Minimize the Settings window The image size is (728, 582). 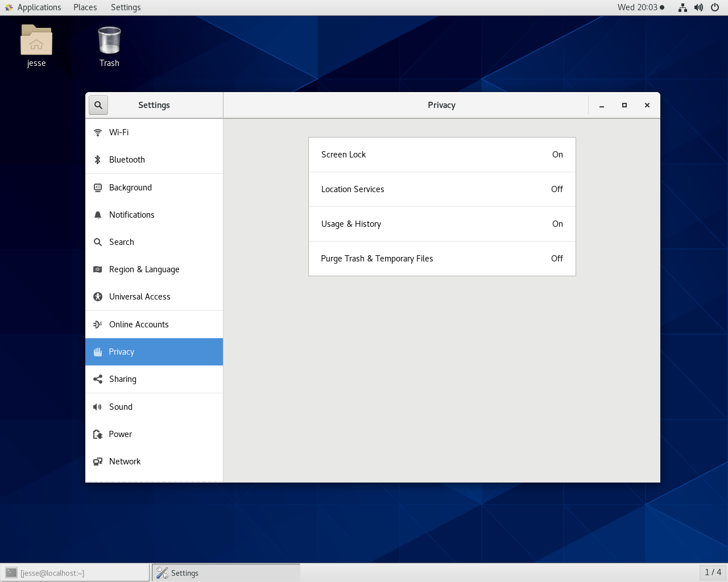[x=602, y=105]
